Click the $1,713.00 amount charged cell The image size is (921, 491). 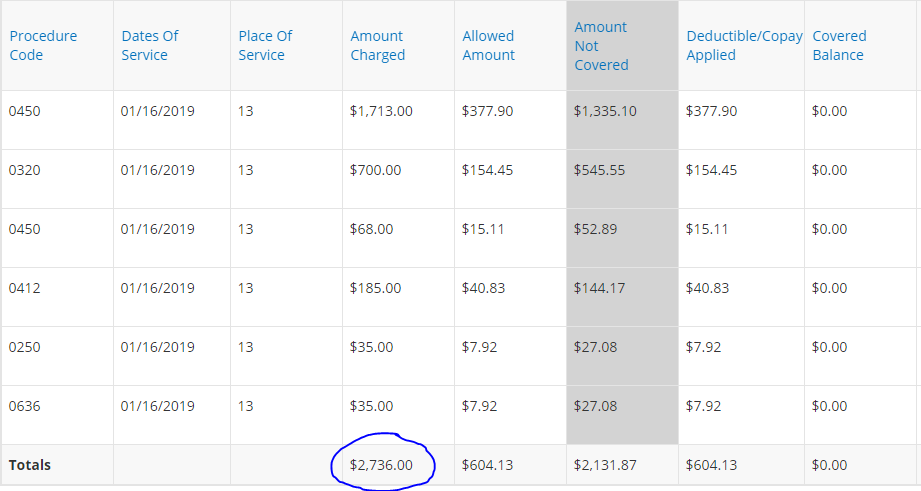[381, 111]
